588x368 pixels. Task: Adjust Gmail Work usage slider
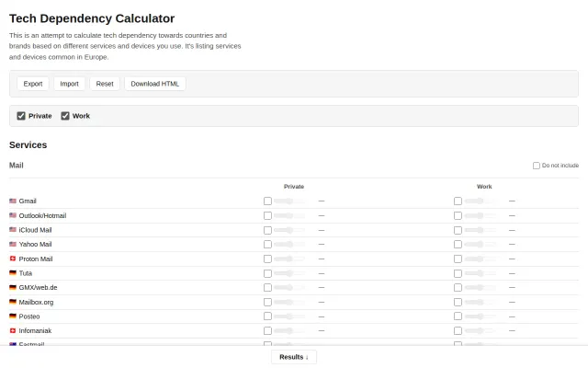point(480,201)
